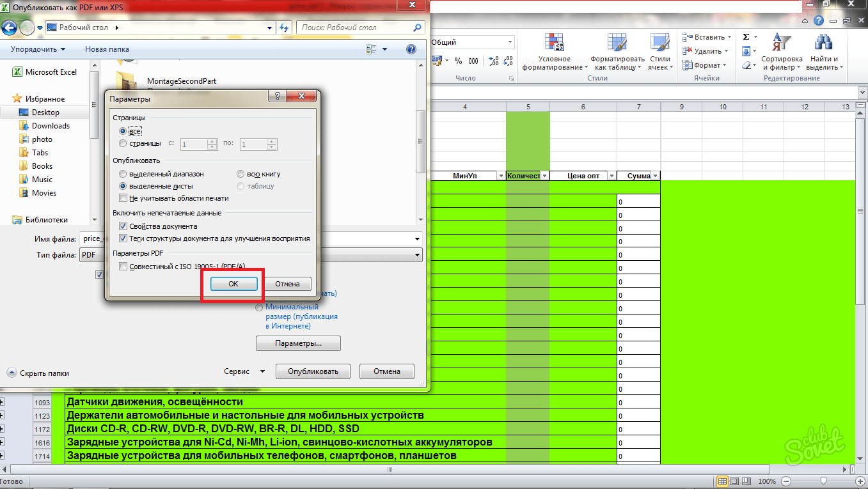Click the Conditional Formatting icon in ribbon
This screenshot has height=489, width=868.
tap(553, 43)
